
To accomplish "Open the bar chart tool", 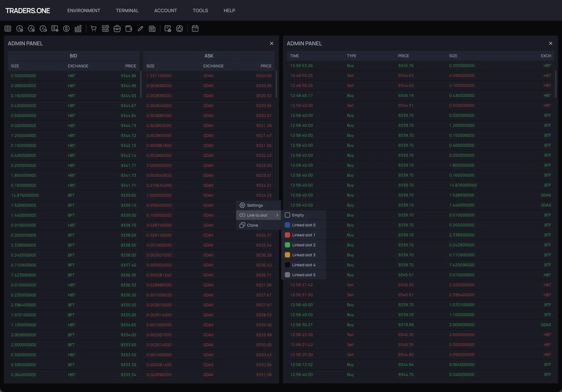I will (78, 29).
